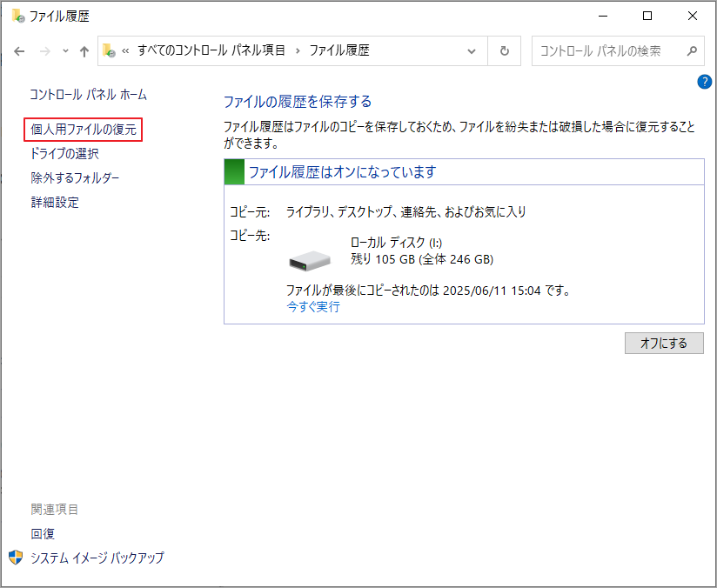Open 除外するフォルダー settings
The image size is (717, 588).
point(75,177)
